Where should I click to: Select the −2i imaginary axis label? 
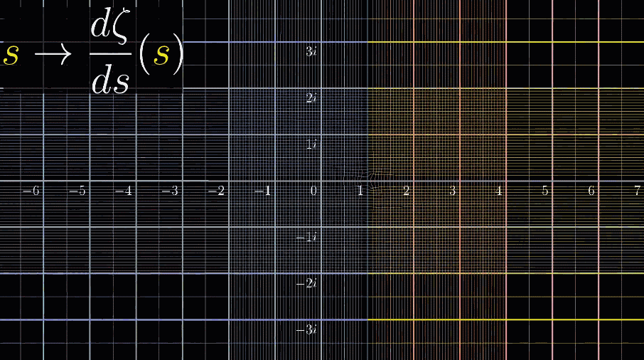coord(306,283)
